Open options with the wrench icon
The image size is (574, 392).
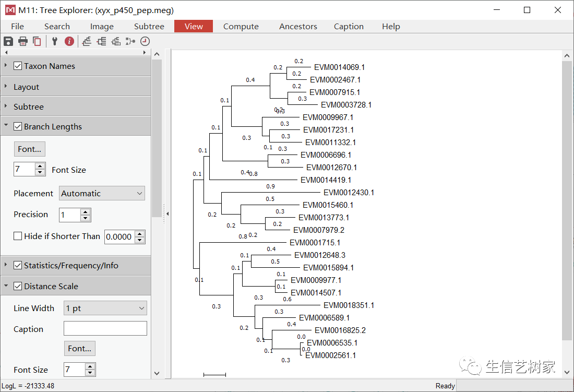point(55,41)
